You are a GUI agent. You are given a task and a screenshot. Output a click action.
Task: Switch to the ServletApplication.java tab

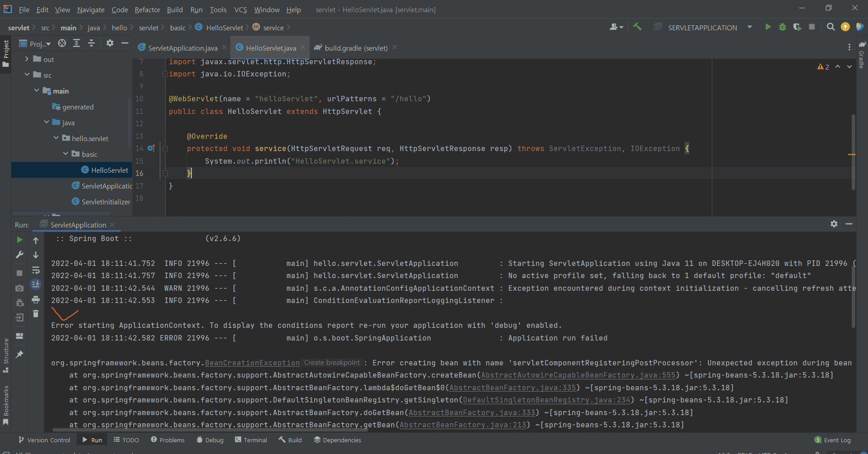point(182,48)
